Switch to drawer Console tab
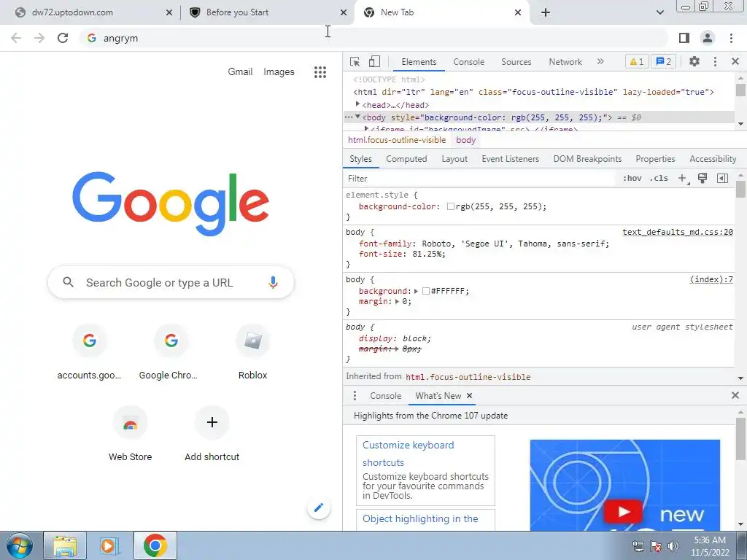 tap(385, 396)
